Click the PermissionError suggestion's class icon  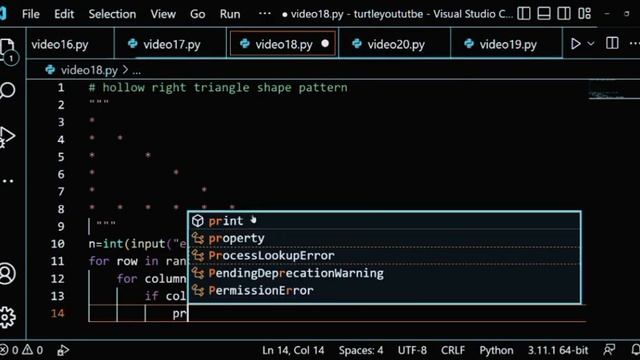coord(198,291)
